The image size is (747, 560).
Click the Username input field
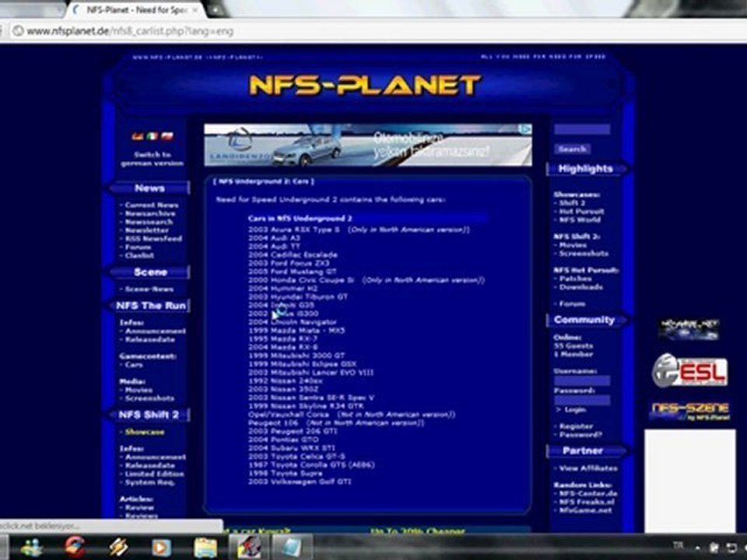tap(582, 380)
